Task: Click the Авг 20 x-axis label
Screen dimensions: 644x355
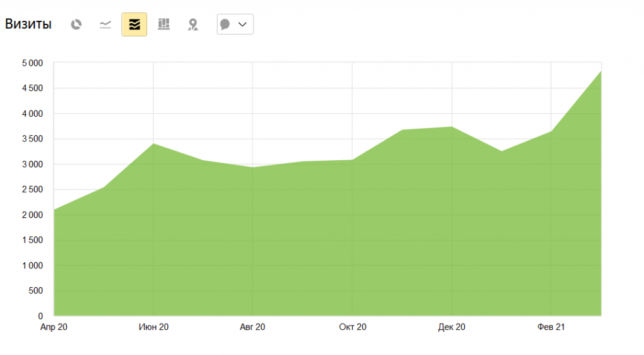Action: tap(252, 327)
